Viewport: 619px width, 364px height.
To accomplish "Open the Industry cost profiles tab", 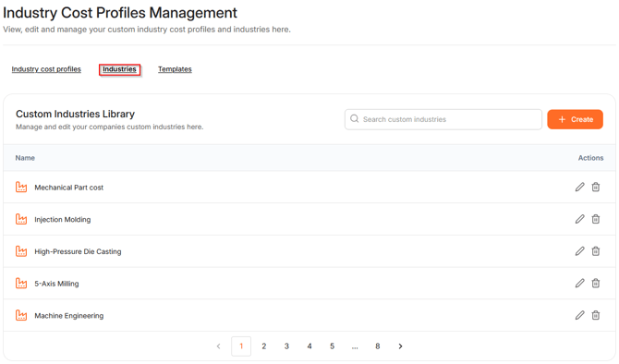I will click(x=46, y=69).
